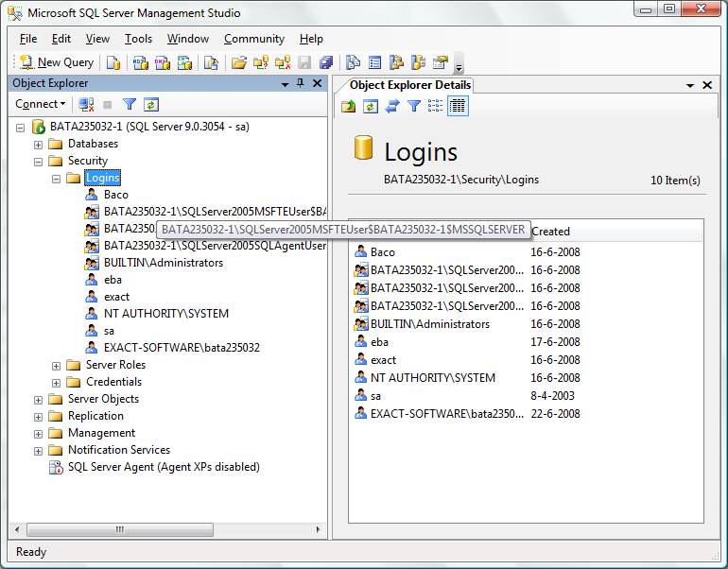
Task: Click the Filter funnel in Object Explorer
Action: [130, 104]
